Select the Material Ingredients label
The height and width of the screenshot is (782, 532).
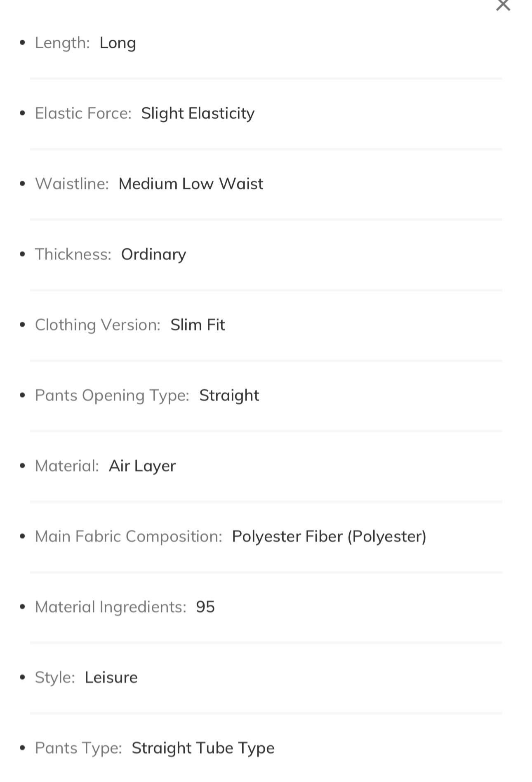click(x=111, y=607)
